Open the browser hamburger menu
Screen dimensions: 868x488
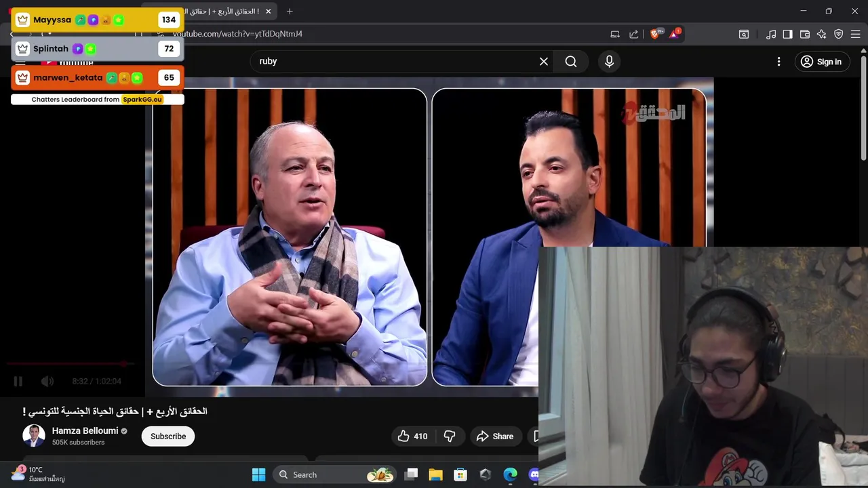coord(855,34)
